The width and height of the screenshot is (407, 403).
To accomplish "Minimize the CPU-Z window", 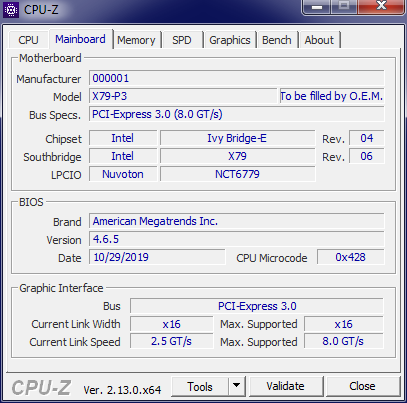I will (x=316, y=6).
